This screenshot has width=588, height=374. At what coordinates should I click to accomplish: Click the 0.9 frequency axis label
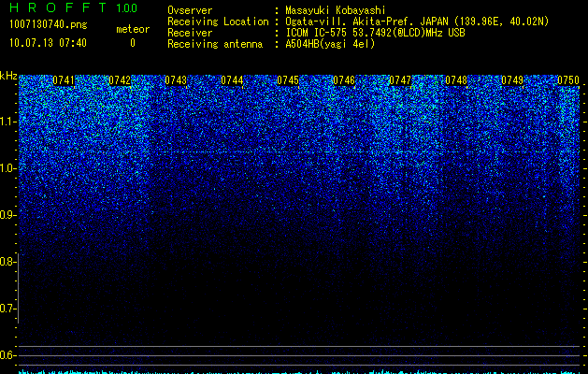(7, 215)
